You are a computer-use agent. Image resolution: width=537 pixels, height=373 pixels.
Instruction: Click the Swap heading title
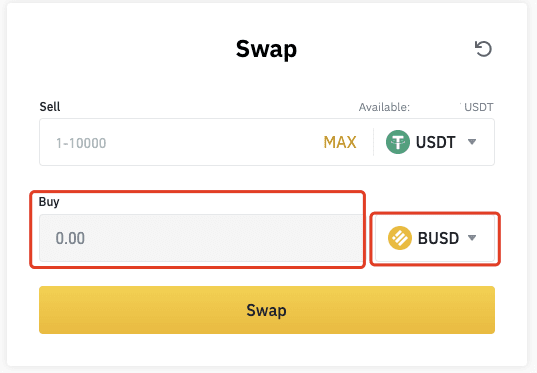(x=266, y=49)
